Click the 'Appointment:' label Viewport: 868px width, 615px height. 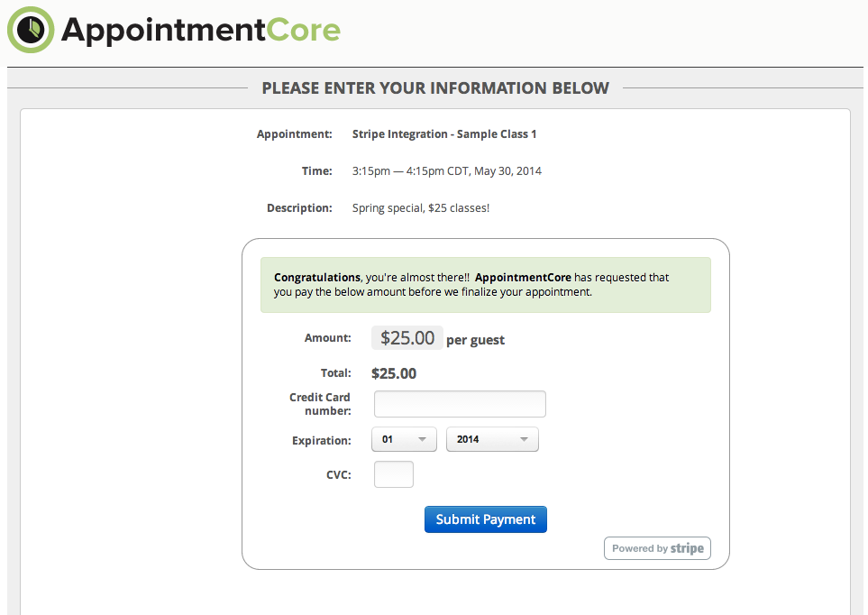click(x=295, y=134)
